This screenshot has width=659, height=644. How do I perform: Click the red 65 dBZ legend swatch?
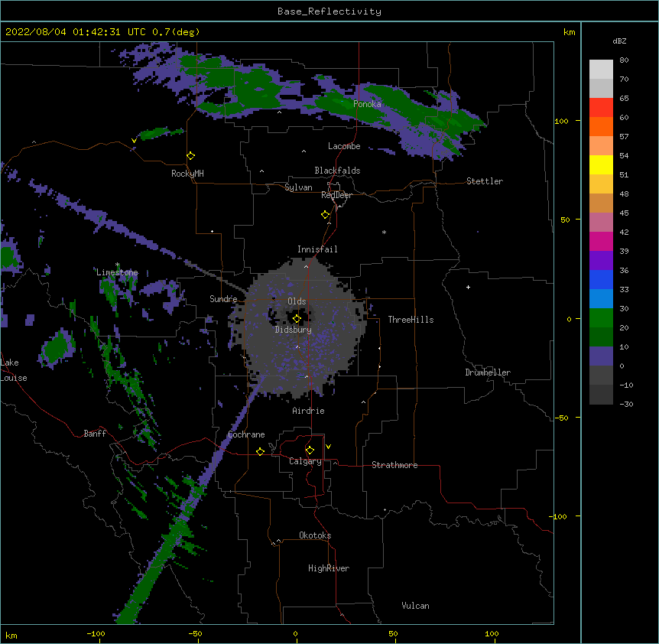[x=601, y=107]
